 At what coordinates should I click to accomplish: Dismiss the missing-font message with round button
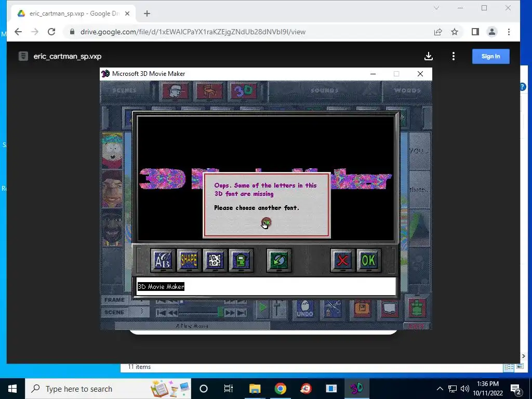tap(267, 223)
